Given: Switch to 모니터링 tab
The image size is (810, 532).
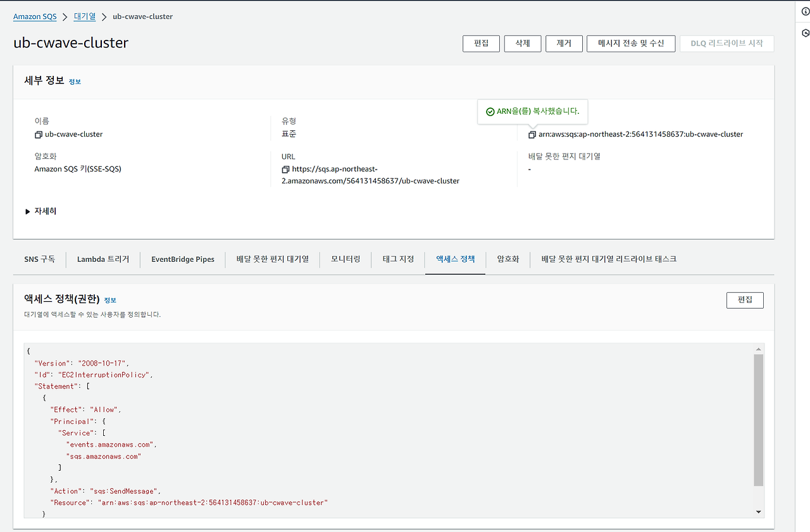Looking at the screenshot, I should tap(346, 259).
